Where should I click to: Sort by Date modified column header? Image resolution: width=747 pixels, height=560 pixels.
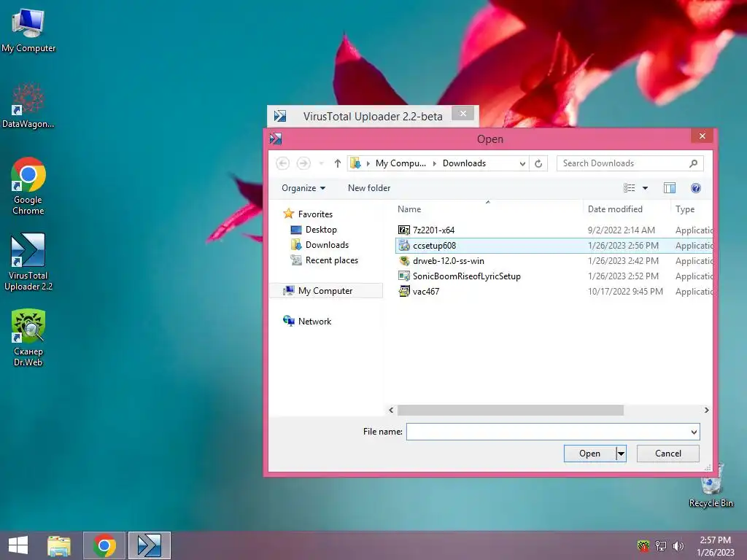tap(626, 209)
